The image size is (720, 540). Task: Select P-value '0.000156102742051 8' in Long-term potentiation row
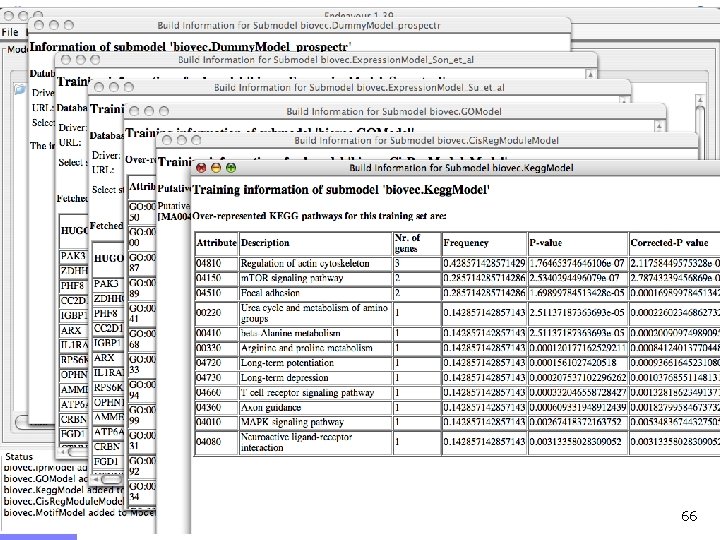click(578, 363)
